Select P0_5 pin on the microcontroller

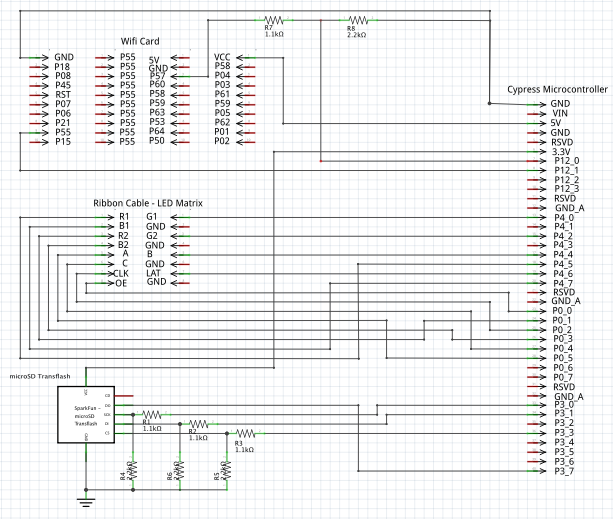pos(563,358)
